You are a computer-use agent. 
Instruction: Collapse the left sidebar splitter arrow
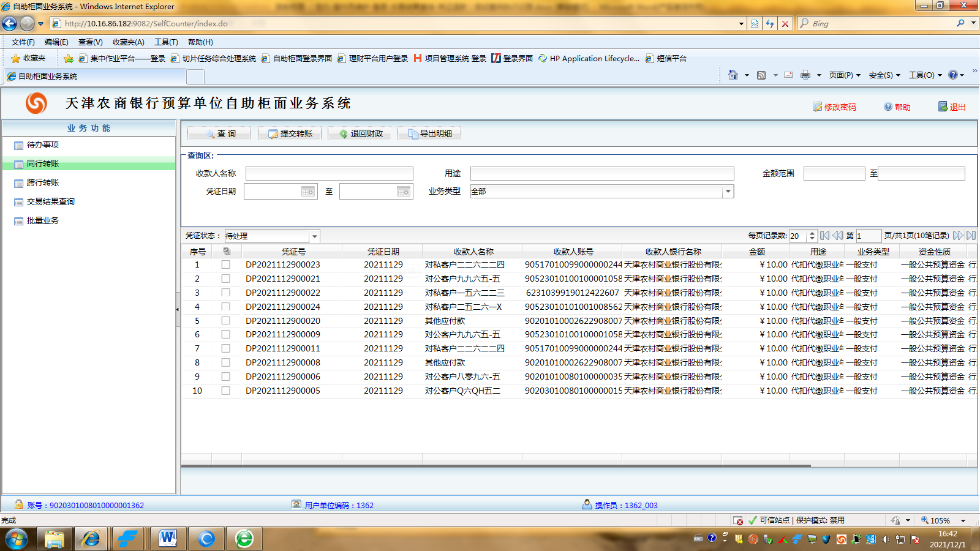point(178,309)
